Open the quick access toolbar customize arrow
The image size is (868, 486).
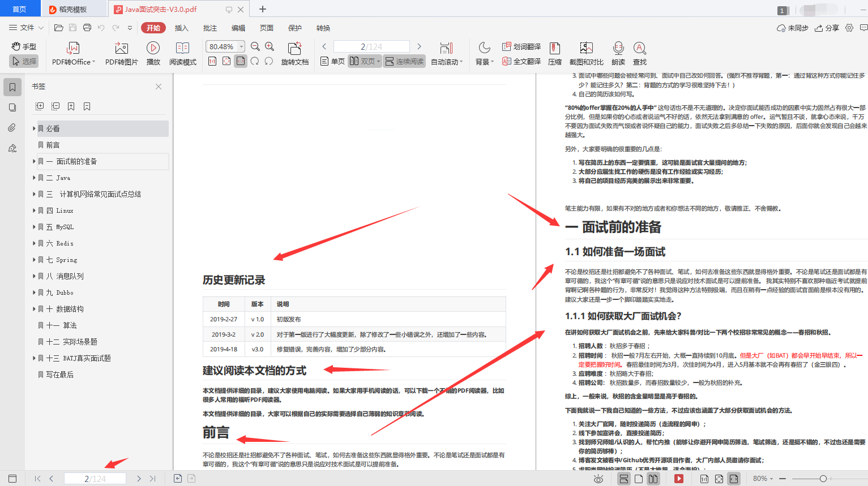(130, 28)
